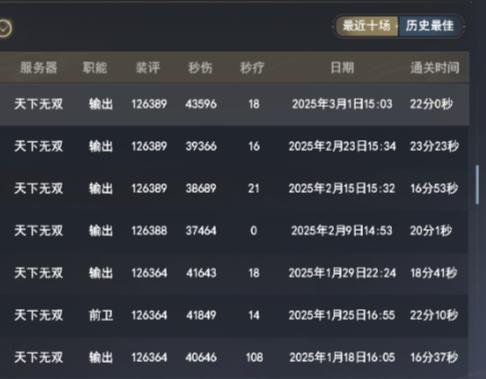Click the 秒疗 value 14
Viewport: 486px width, 379px height.
254,315
